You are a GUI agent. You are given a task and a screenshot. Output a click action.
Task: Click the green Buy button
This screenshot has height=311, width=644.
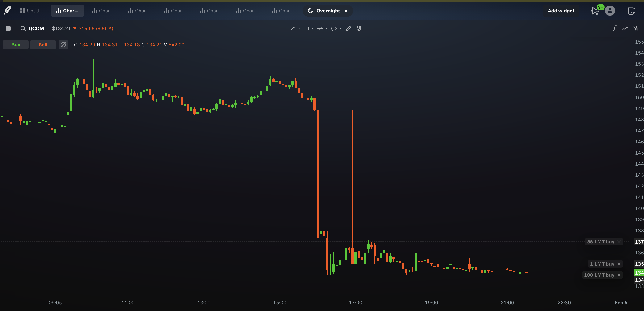tap(16, 45)
